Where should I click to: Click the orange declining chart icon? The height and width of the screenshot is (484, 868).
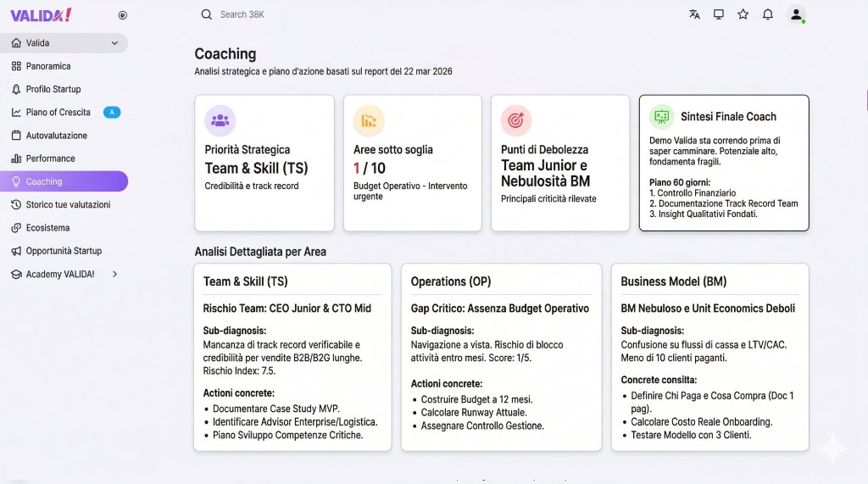point(369,120)
